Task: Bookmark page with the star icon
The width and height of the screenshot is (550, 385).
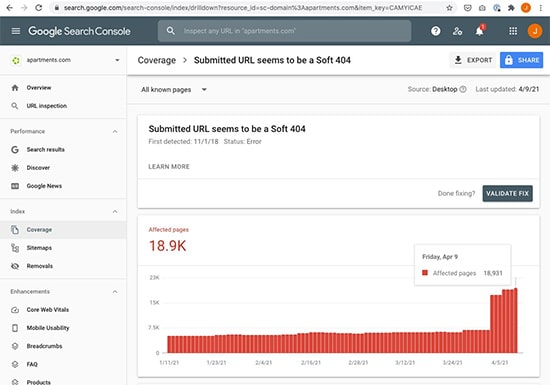Action: pos(449,8)
